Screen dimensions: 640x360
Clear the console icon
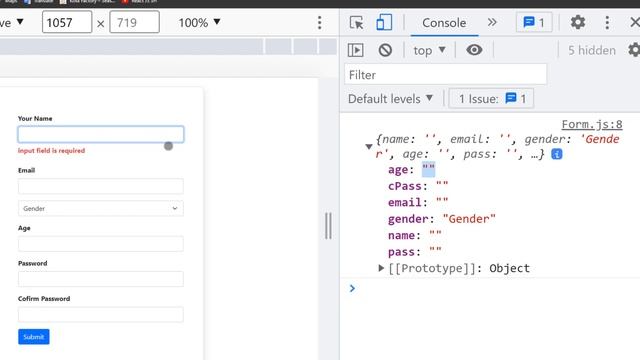(385, 50)
